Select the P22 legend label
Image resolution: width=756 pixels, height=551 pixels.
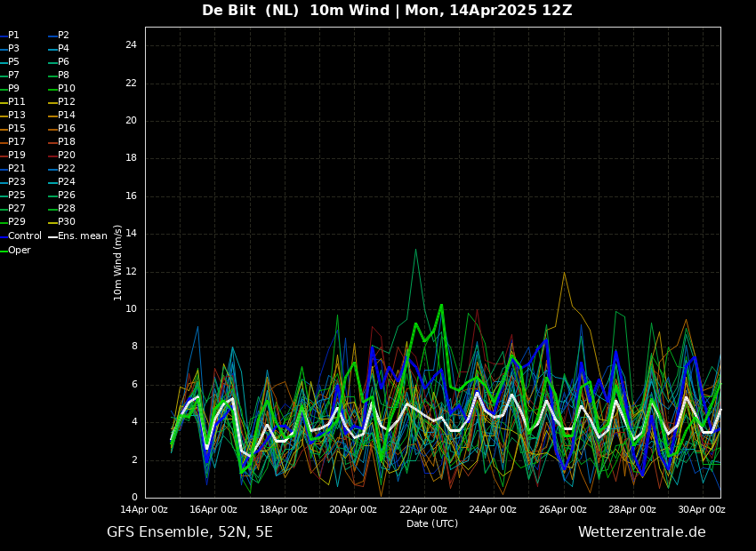pyautogui.click(x=66, y=169)
